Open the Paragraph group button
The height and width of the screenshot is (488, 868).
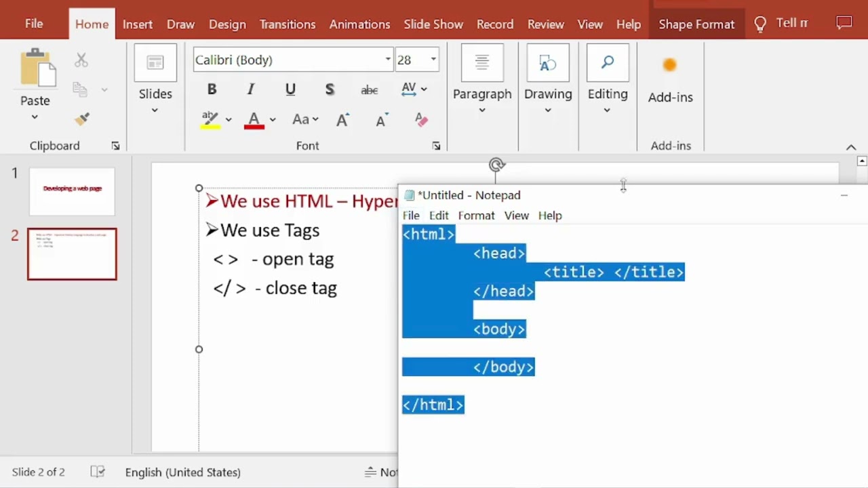482,80
